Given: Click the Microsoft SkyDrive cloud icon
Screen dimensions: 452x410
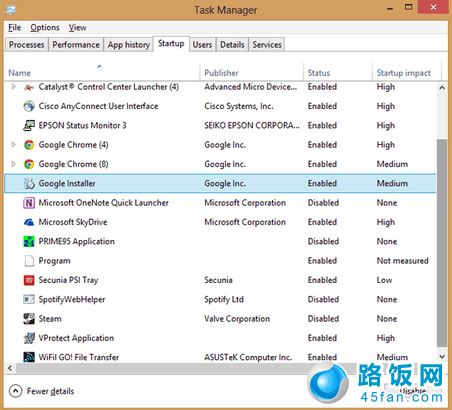Looking at the screenshot, I should click(29, 222).
